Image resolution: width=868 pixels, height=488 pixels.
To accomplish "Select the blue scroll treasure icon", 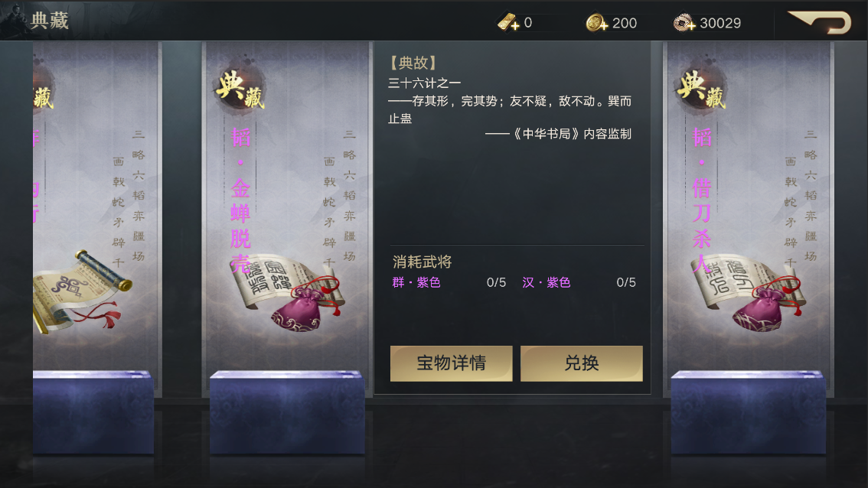I will (x=81, y=291).
